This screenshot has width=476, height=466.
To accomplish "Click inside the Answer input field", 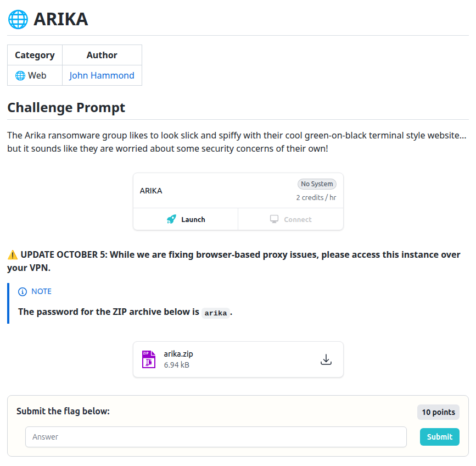I will [x=216, y=436].
